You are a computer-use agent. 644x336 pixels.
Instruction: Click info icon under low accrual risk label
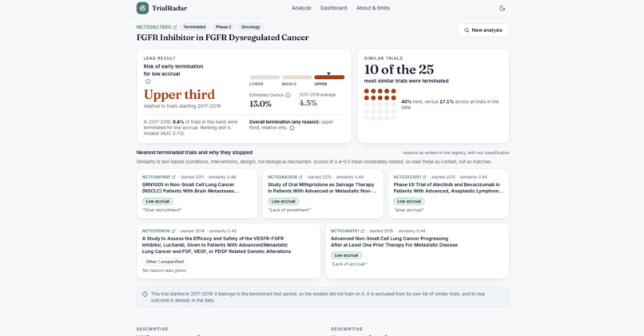(x=148, y=81)
